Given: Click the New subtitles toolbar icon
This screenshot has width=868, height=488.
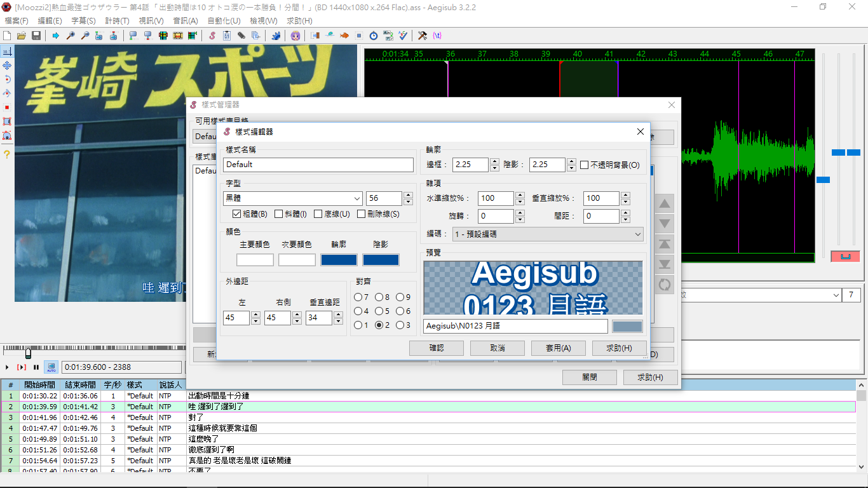Looking at the screenshot, I should (x=7, y=36).
